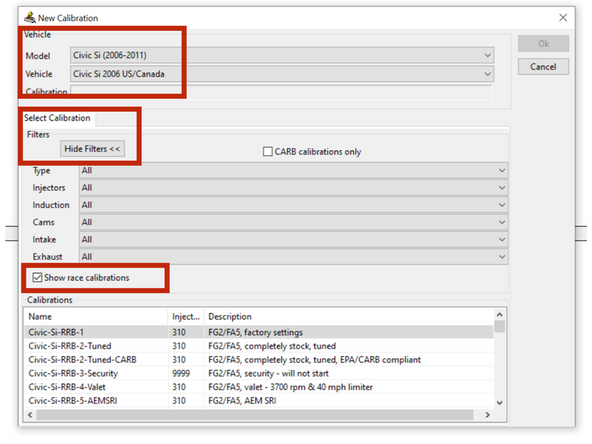Expand the Type filter dropdown

[x=293, y=171]
